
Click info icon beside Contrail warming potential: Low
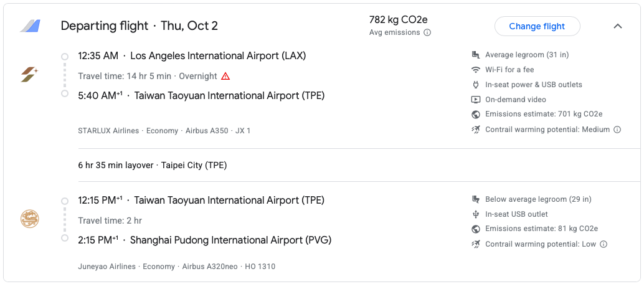tap(603, 244)
